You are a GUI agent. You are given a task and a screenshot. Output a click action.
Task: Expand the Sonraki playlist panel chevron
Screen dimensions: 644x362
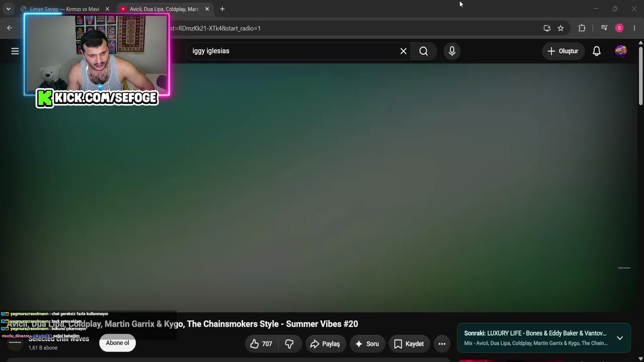(620, 338)
